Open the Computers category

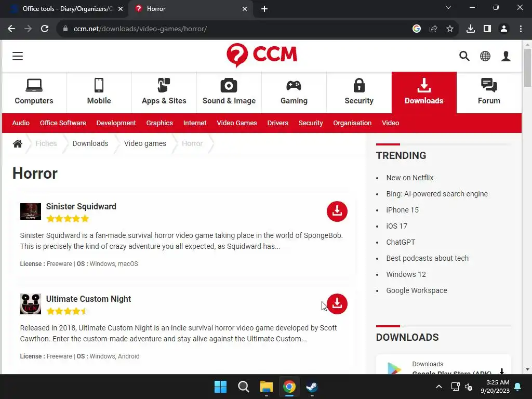coord(34,92)
